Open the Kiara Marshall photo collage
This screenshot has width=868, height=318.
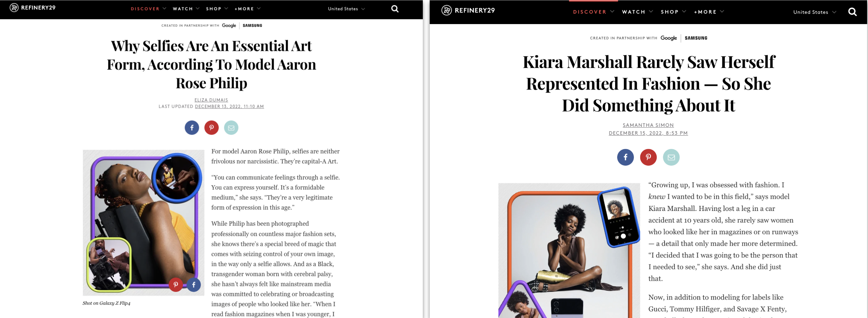click(x=569, y=250)
